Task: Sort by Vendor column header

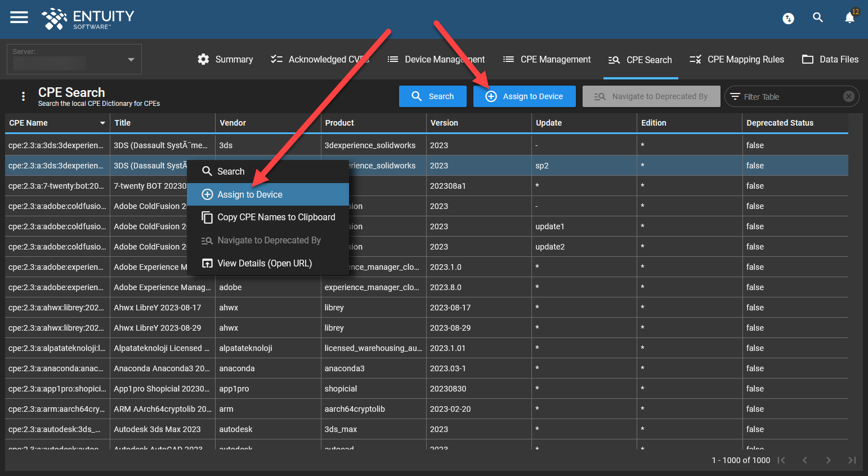Action: tap(268, 123)
